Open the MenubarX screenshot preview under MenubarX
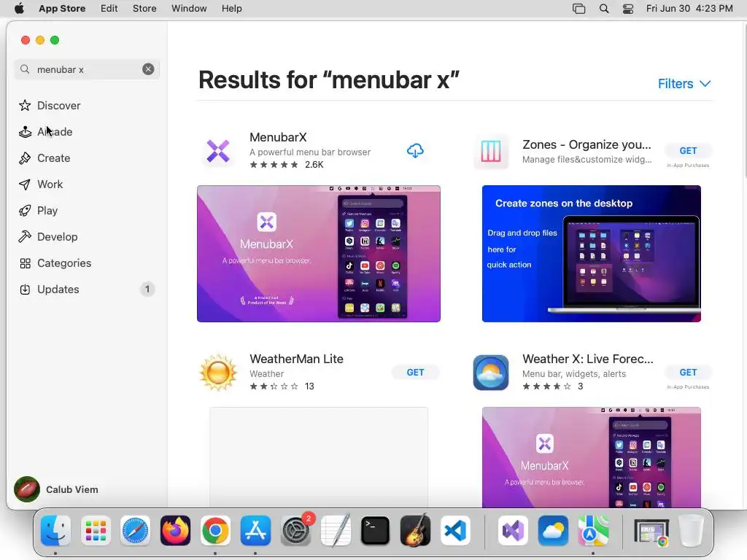This screenshot has width=747, height=560. tap(319, 254)
